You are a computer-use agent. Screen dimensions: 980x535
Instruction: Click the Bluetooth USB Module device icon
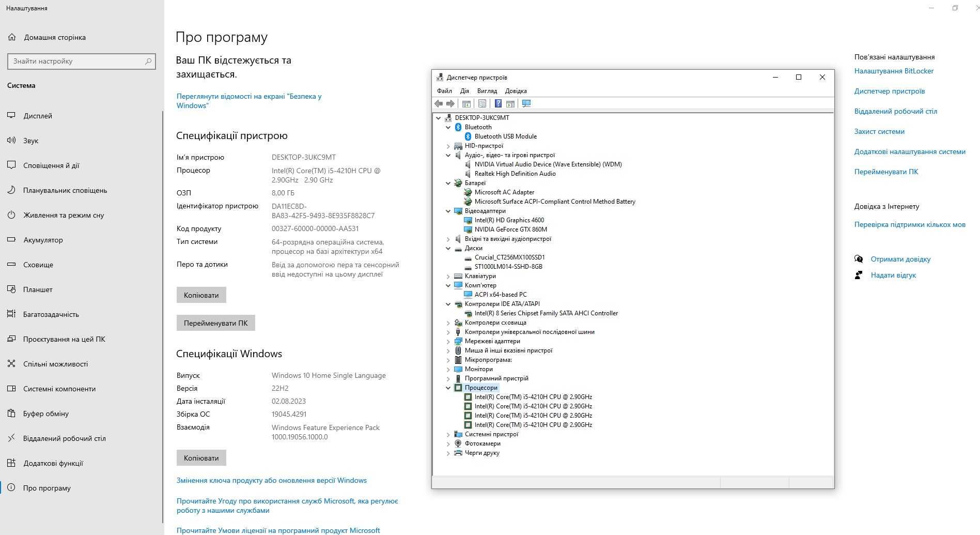click(468, 136)
